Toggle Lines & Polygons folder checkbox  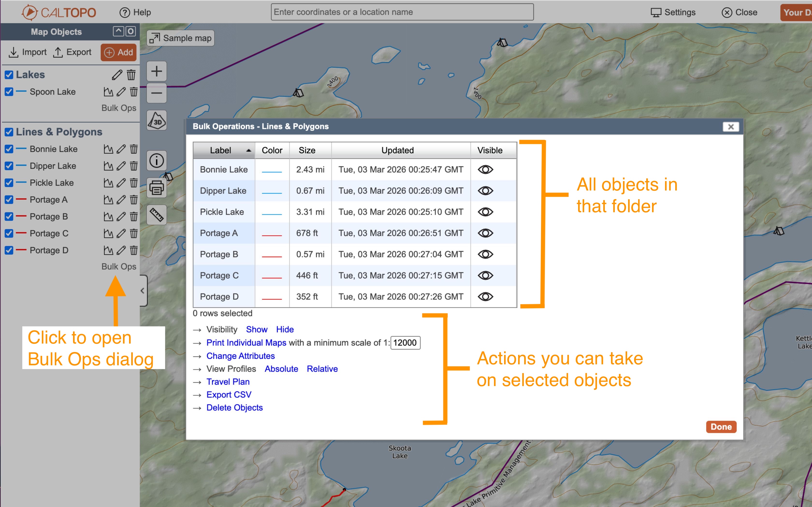[x=9, y=132]
